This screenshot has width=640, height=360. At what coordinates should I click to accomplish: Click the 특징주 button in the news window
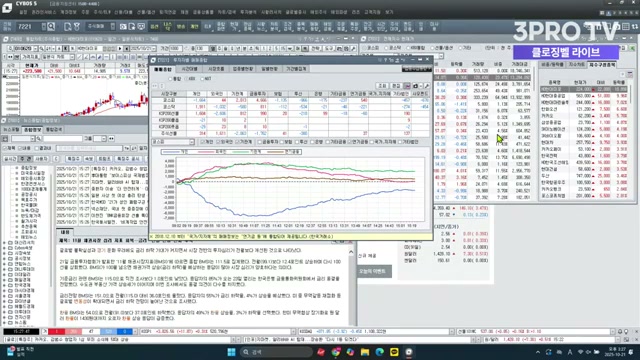tap(73, 159)
